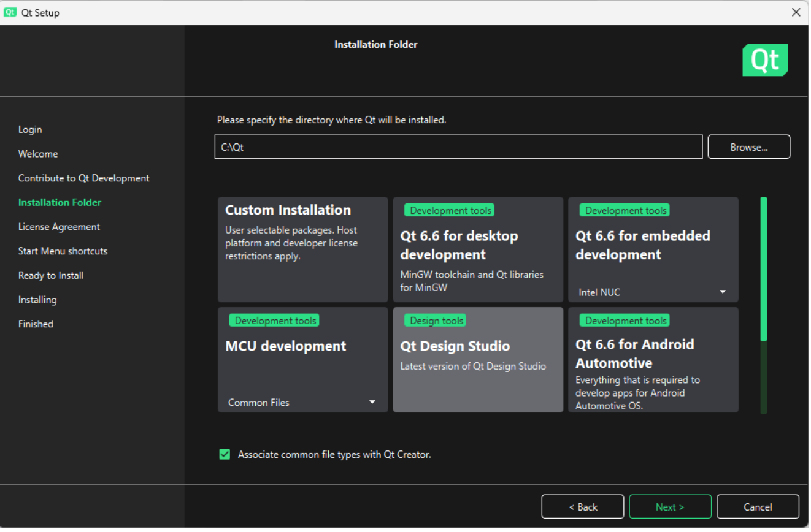Select License Agreement step in sidebar

[59, 227]
